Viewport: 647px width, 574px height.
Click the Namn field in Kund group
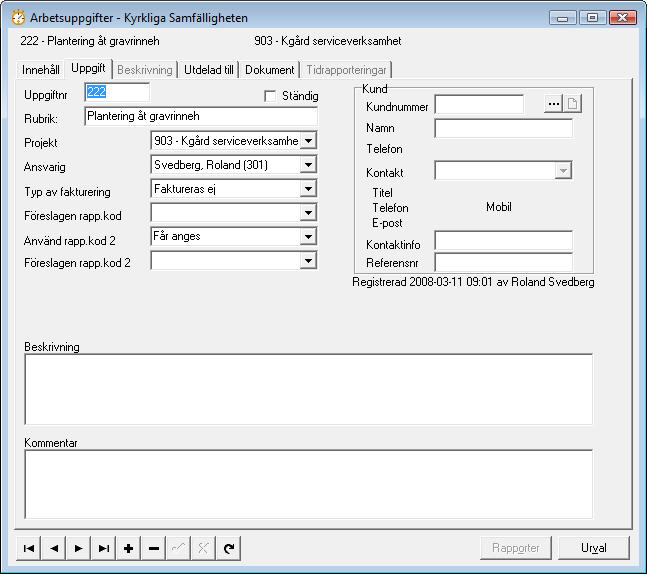pos(503,128)
